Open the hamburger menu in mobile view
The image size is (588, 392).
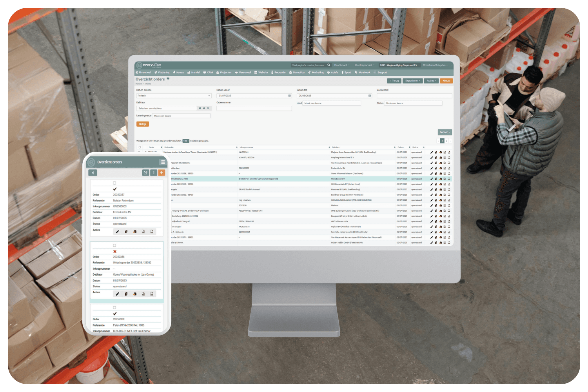coord(163,162)
